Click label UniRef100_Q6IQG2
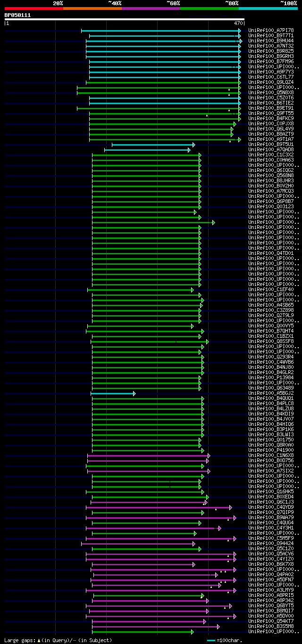The height and width of the screenshot is (644, 302). pyautogui.click(x=271, y=170)
